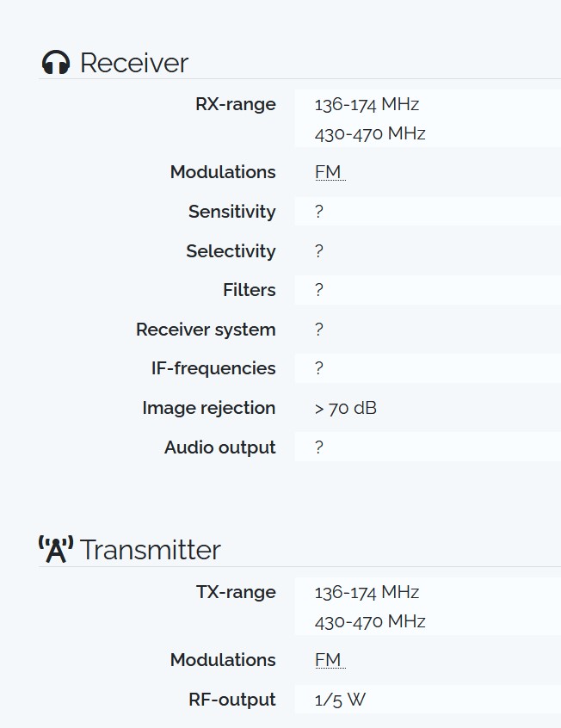The image size is (561, 728).
Task: Select the Sensitivity label
Action: point(232,212)
